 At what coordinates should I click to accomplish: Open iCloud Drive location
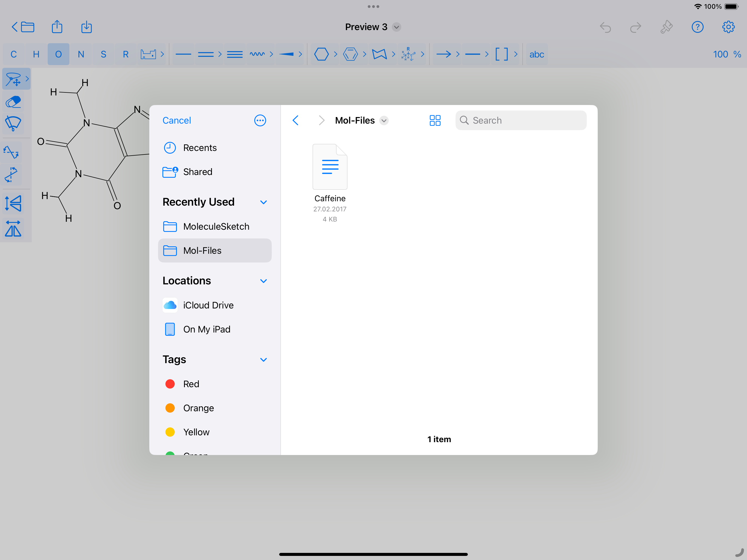tap(215, 305)
